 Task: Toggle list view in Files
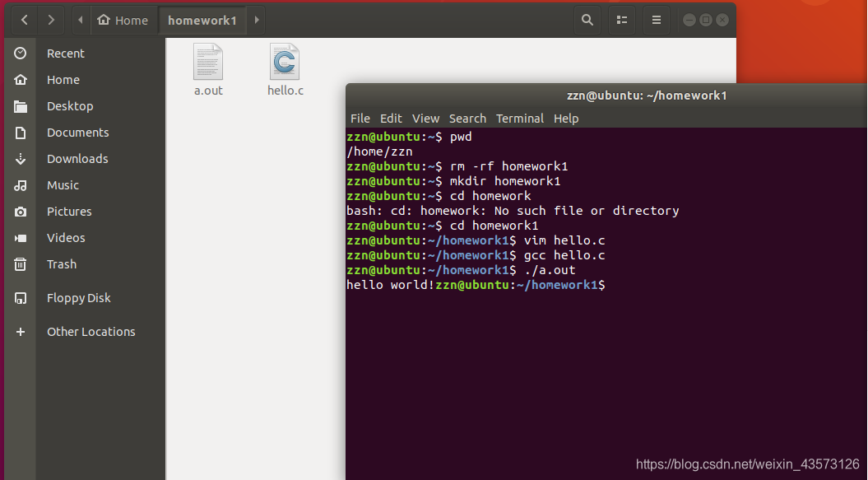pos(622,20)
